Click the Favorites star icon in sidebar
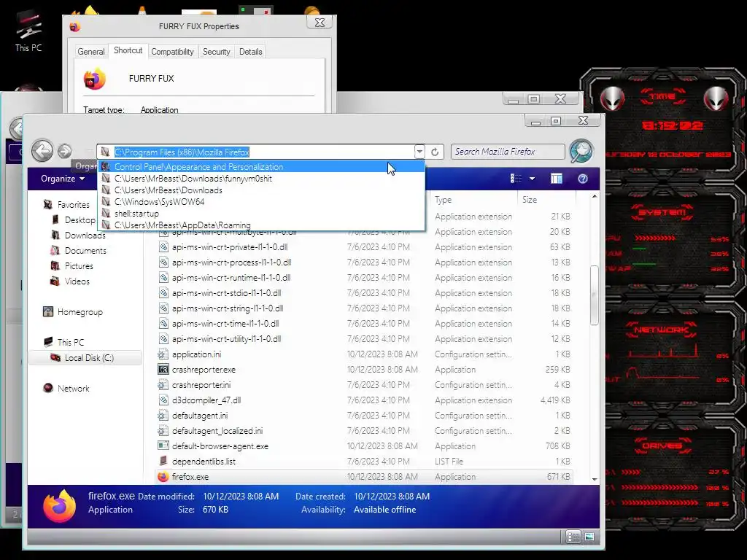The height and width of the screenshot is (560, 747). click(47, 204)
